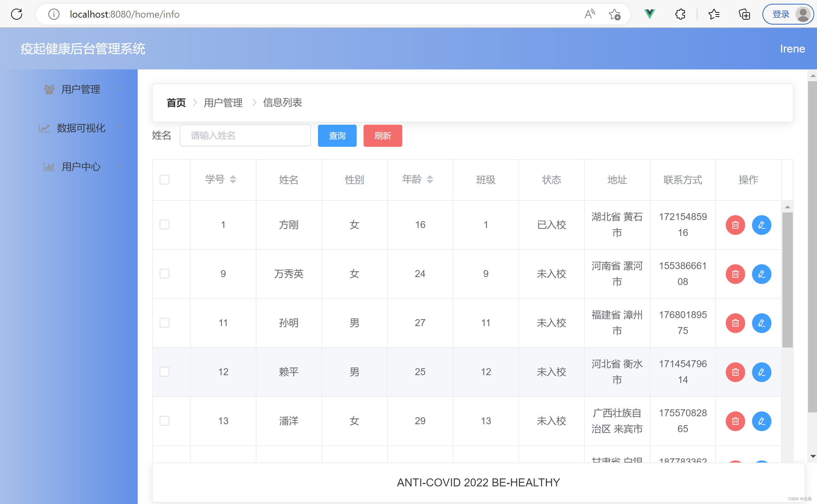Edit the 赖平 row entry
This screenshot has width=817, height=504.
point(761,372)
